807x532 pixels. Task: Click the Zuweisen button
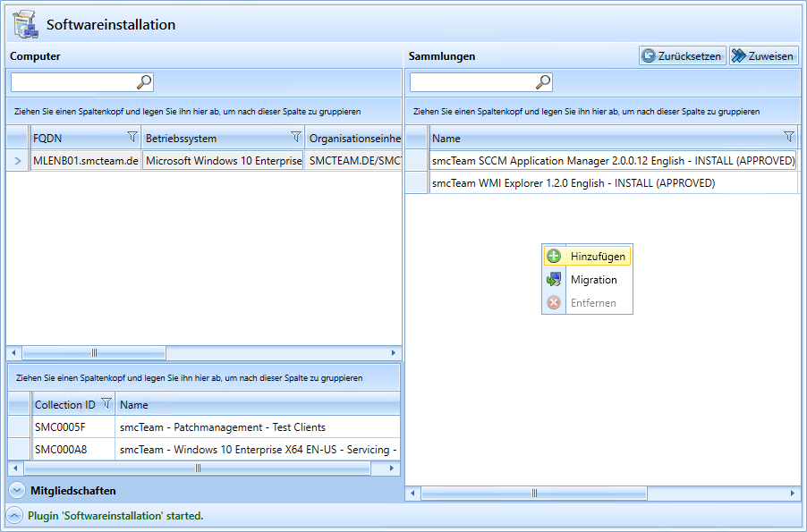point(764,55)
